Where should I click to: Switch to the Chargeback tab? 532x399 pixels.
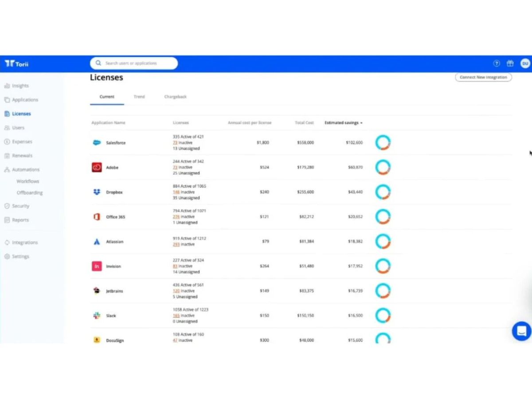176,97
